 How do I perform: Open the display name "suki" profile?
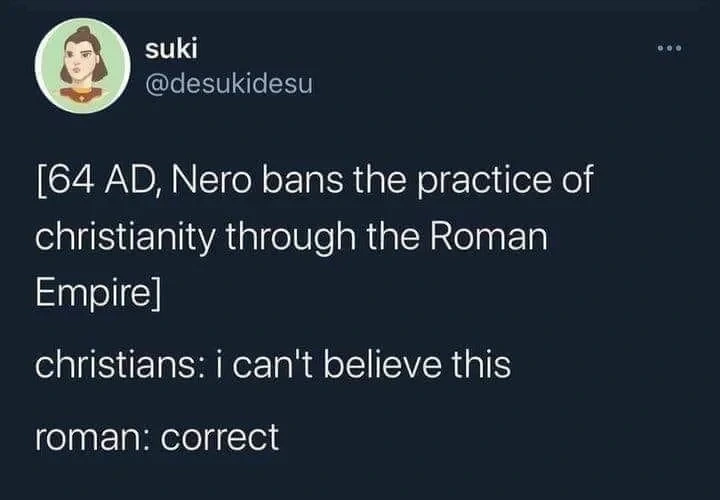click(166, 47)
